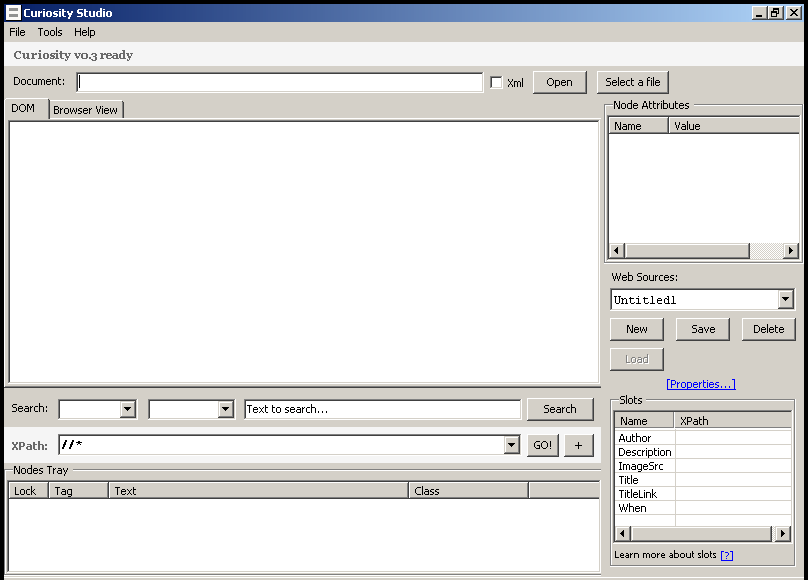Click Slots left scroll arrow
The height and width of the screenshot is (580, 808).
tap(622, 534)
